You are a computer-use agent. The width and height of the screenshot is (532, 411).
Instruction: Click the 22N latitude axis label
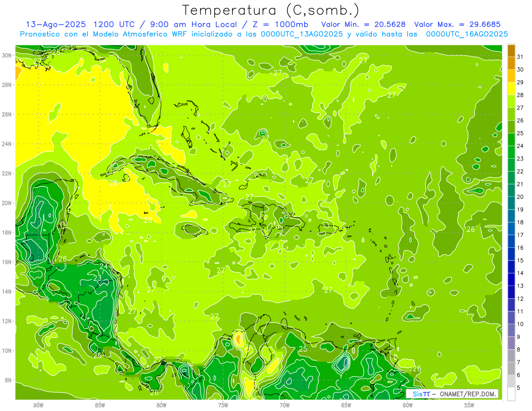click(x=7, y=173)
